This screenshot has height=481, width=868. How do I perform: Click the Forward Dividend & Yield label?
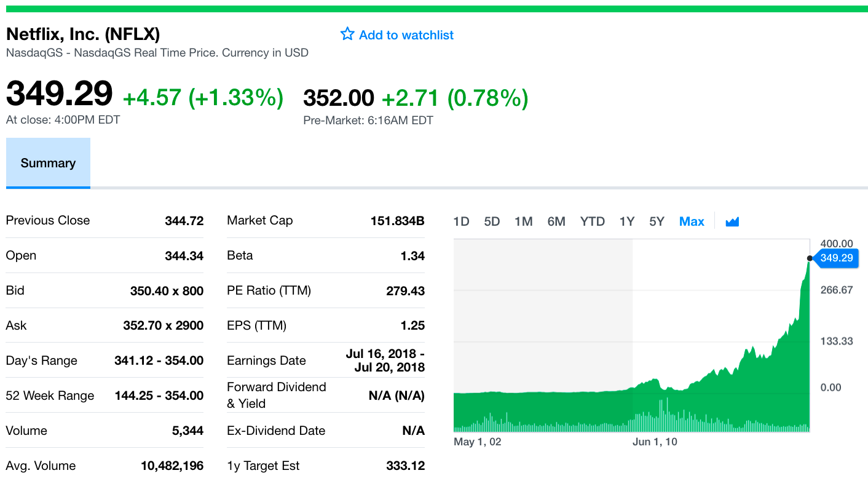click(277, 395)
